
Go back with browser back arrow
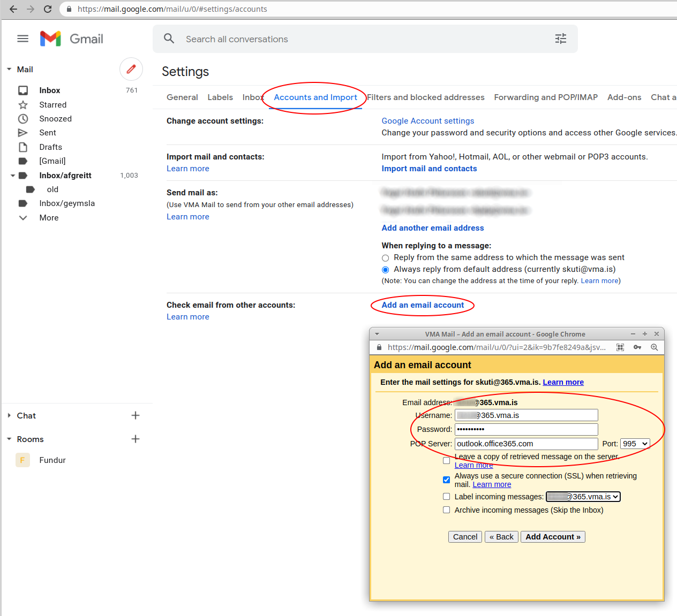click(13, 9)
